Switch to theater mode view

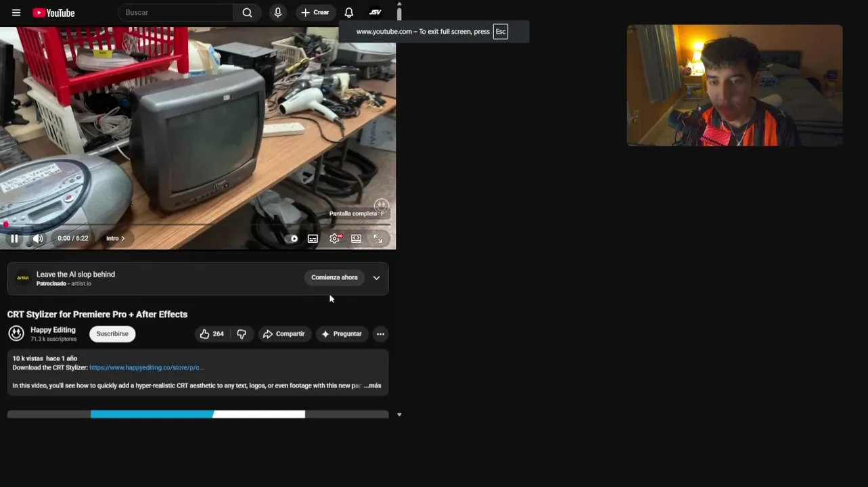coord(356,238)
